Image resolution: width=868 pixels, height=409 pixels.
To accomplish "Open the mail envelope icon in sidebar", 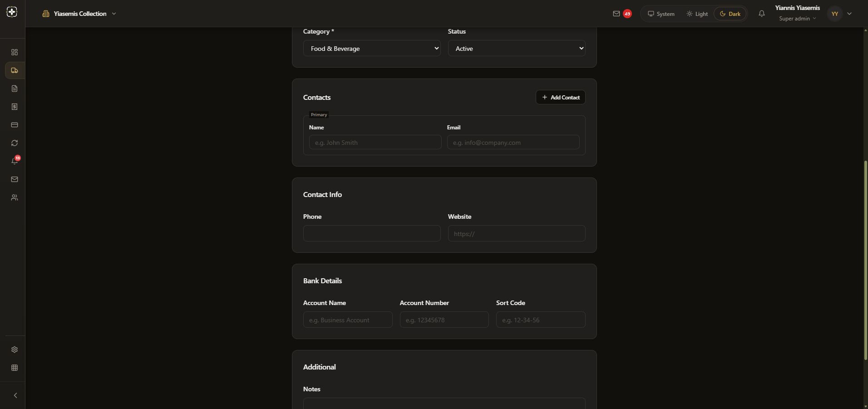I will pos(15,179).
